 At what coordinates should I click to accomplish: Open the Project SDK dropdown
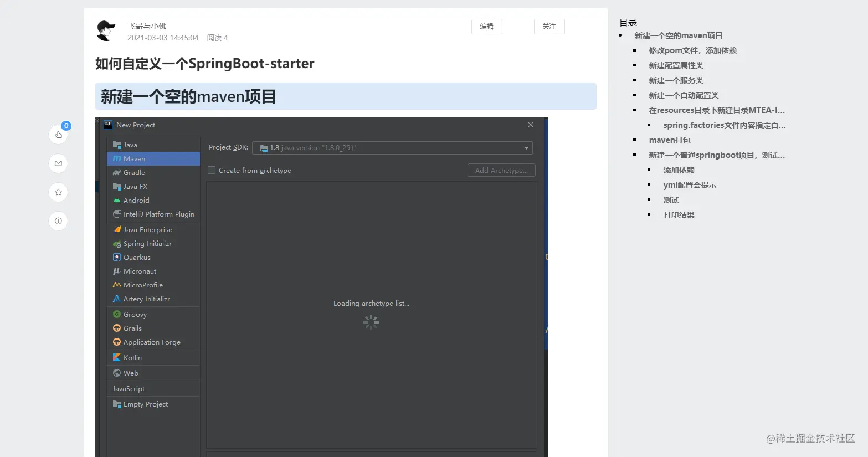(x=392, y=148)
